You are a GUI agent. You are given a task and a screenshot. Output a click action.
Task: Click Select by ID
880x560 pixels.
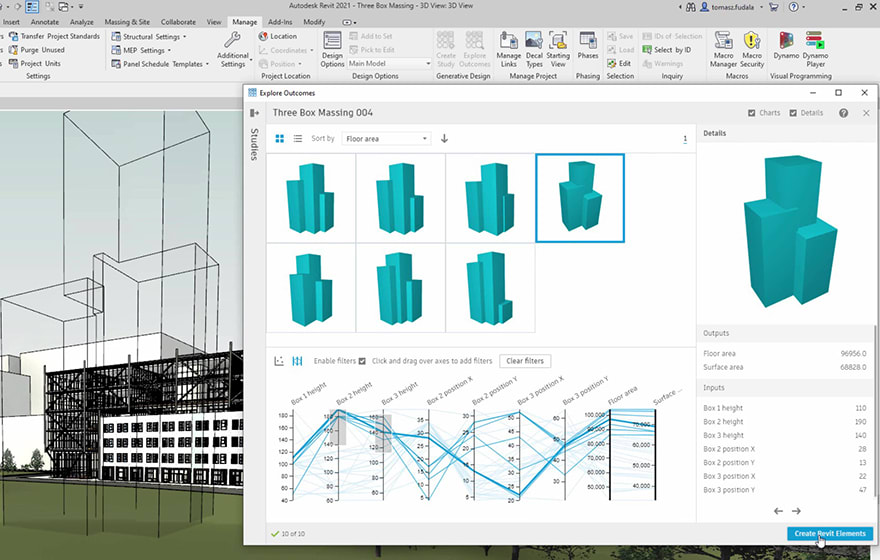pos(667,50)
